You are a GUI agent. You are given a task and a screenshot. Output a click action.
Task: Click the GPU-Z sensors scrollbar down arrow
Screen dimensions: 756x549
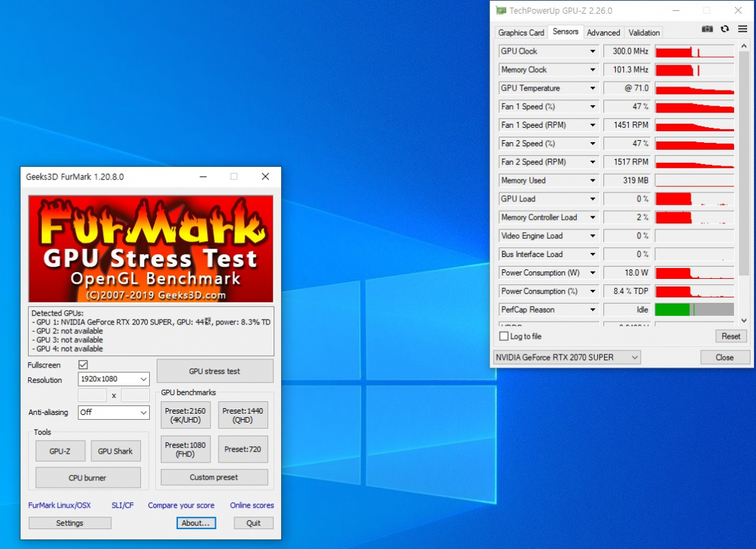[744, 320]
